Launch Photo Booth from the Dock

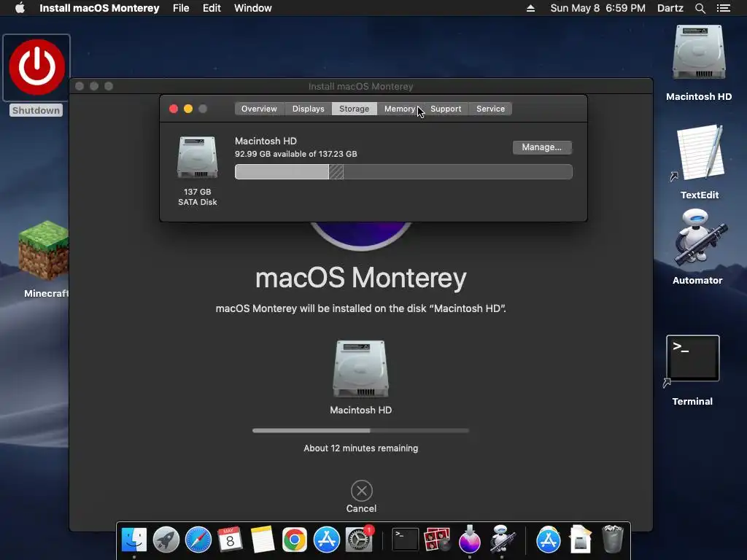[438, 540]
